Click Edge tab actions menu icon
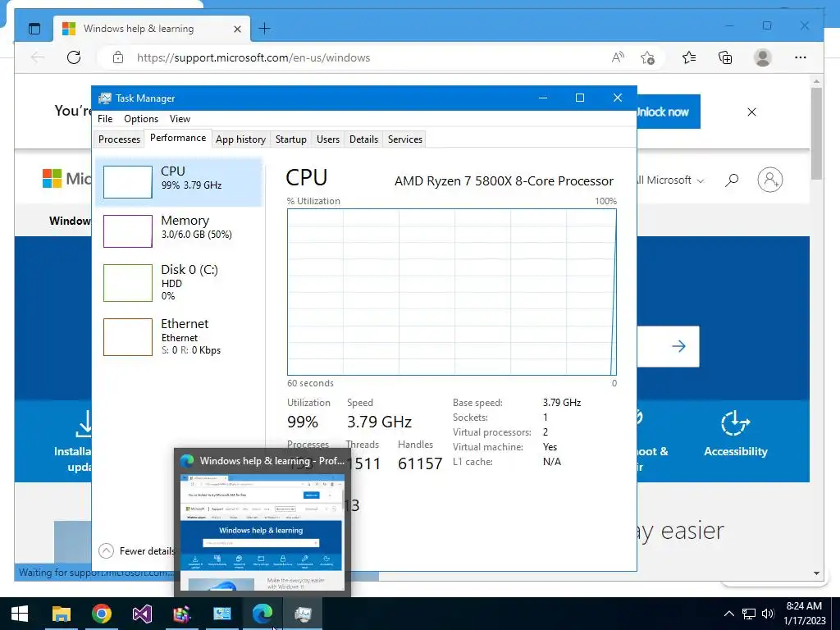 [x=34, y=29]
